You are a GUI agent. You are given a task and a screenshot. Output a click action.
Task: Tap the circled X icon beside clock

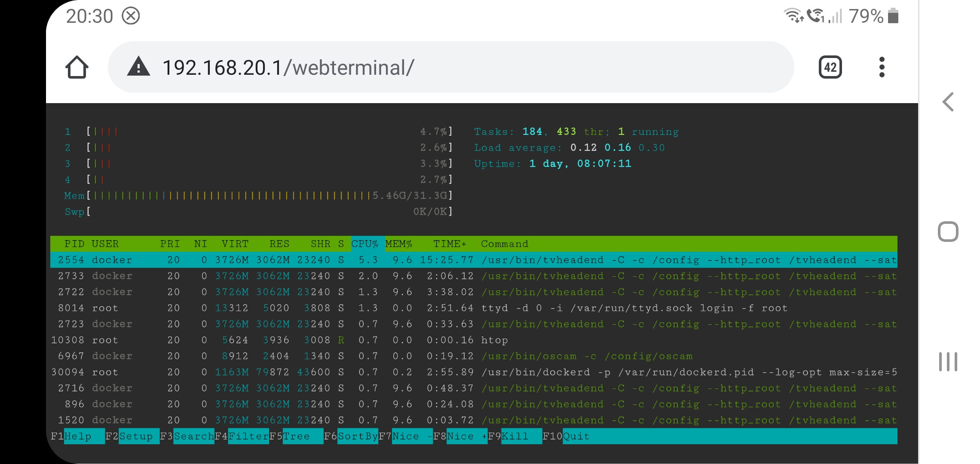coord(131,16)
